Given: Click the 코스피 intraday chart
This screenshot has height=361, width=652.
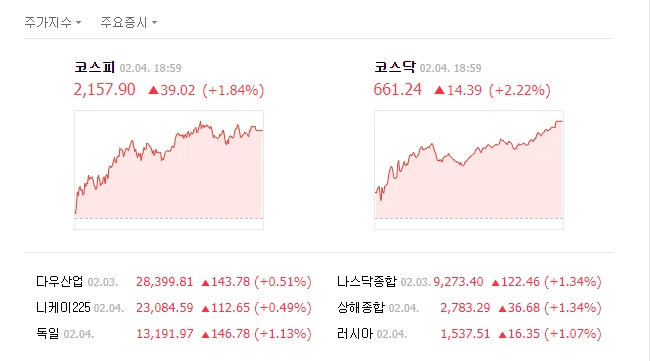Looking at the screenshot, I should 169,170.
